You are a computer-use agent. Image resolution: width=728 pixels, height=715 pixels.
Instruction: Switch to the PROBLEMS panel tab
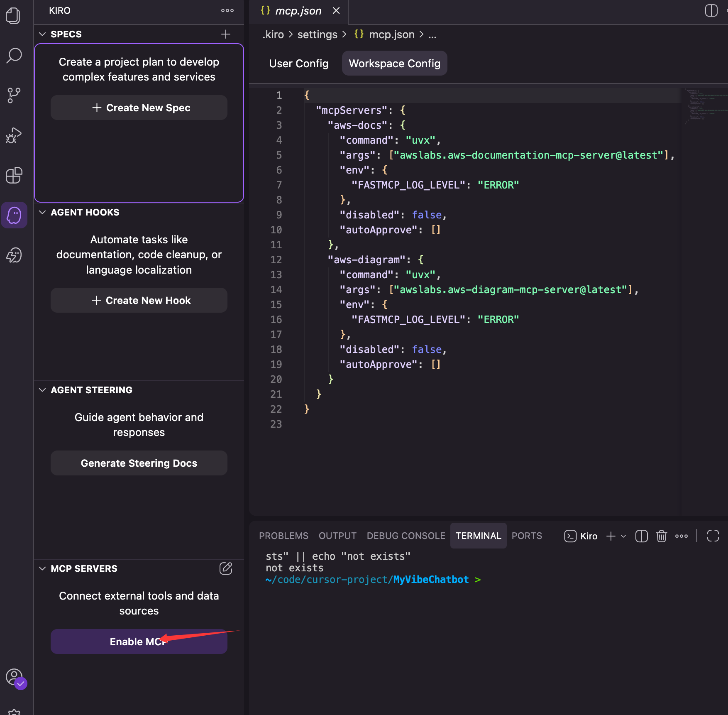tap(283, 536)
